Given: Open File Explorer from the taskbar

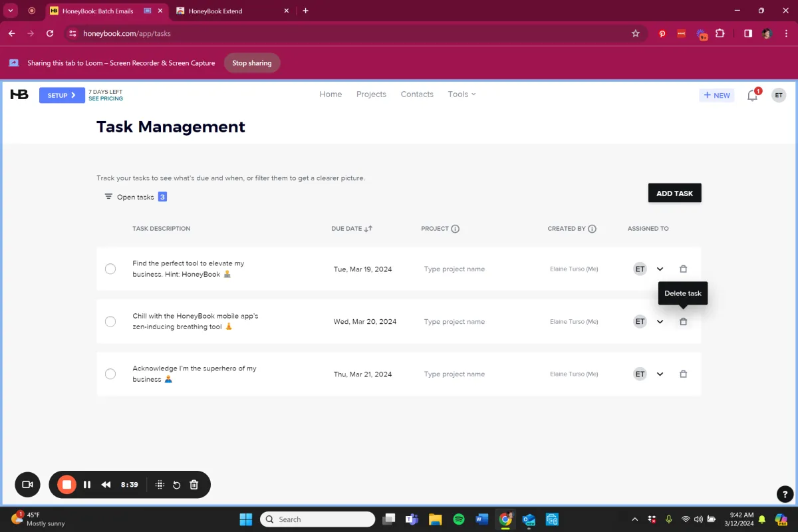Looking at the screenshot, I should coord(436,519).
